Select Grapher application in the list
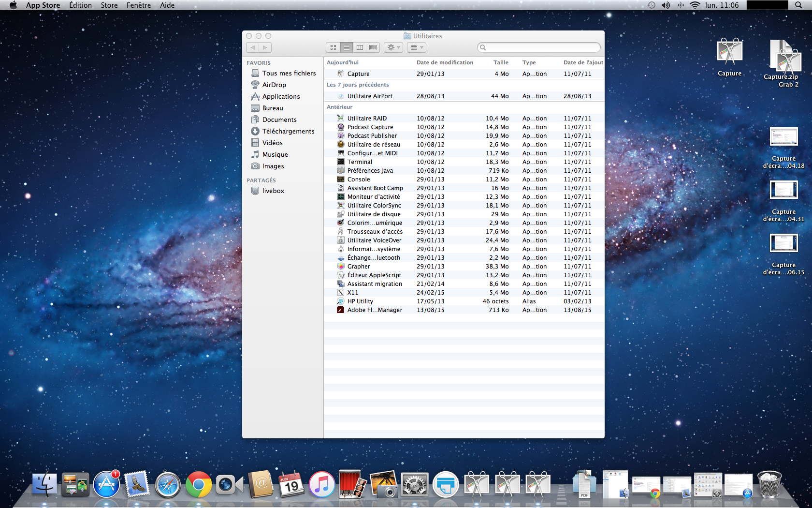The image size is (812, 508). coord(359,267)
